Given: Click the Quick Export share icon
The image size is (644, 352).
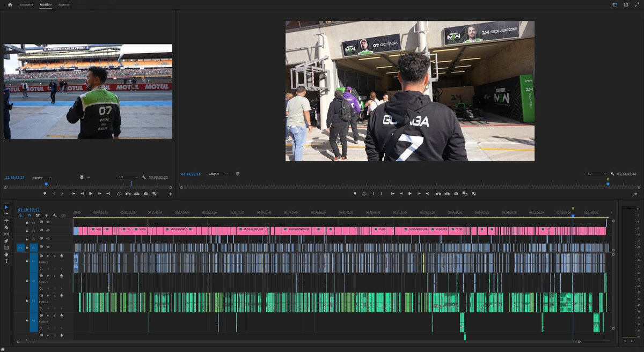Looking at the screenshot, I should pos(626,4).
